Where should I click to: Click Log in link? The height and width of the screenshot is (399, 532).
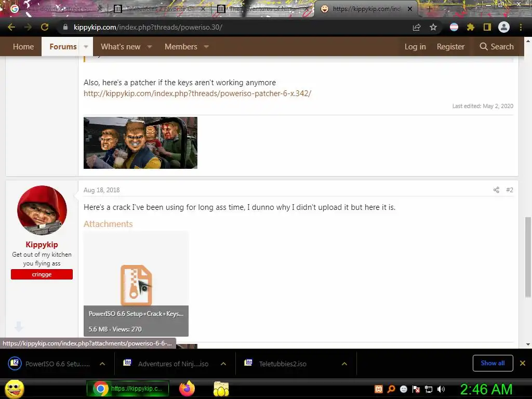pyautogui.click(x=415, y=46)
